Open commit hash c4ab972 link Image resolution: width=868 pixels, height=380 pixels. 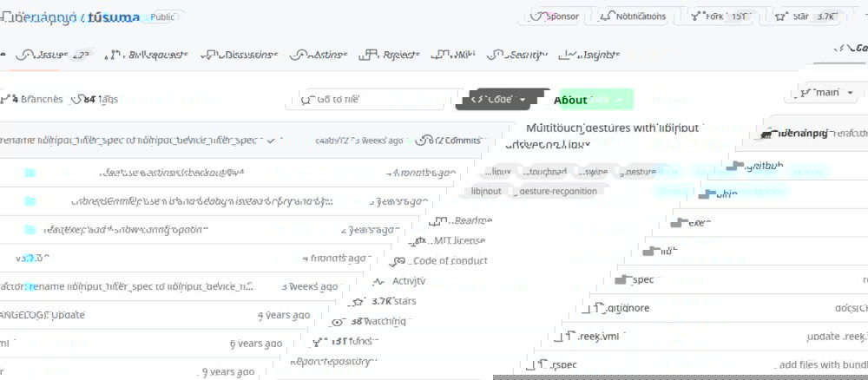pos(332,141)
